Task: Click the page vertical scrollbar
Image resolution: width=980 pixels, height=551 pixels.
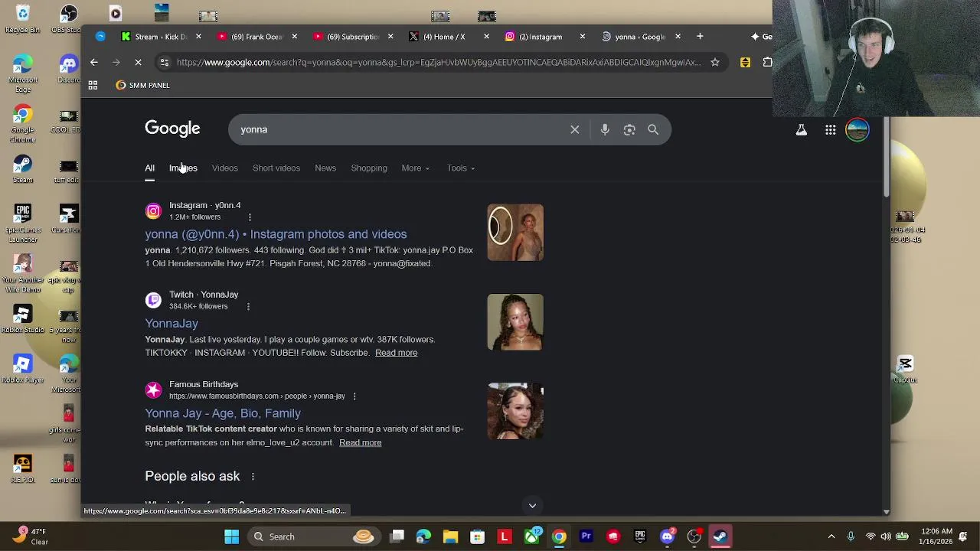Action: point(886,157)
